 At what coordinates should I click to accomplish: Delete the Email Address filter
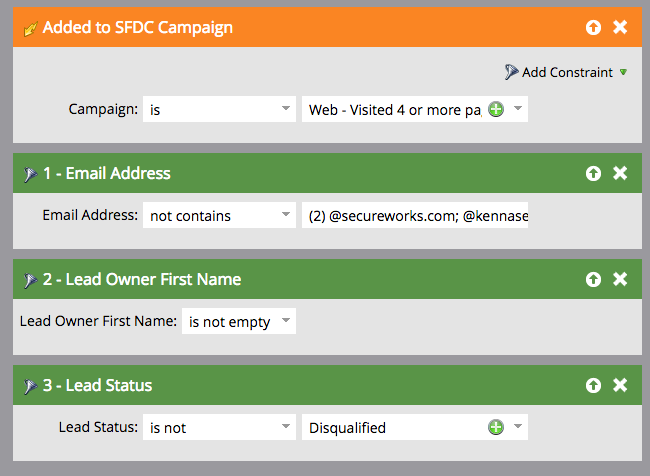[x=620, y=173]
